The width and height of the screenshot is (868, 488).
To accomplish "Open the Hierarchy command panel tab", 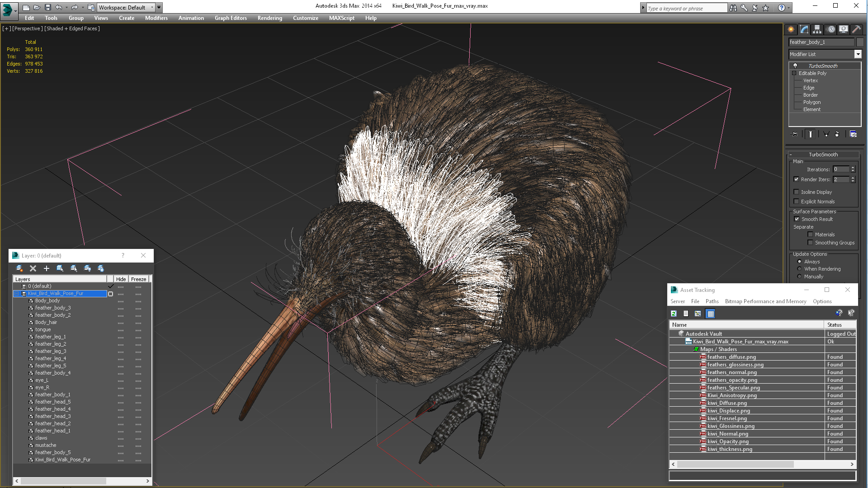I will point(817,29).
